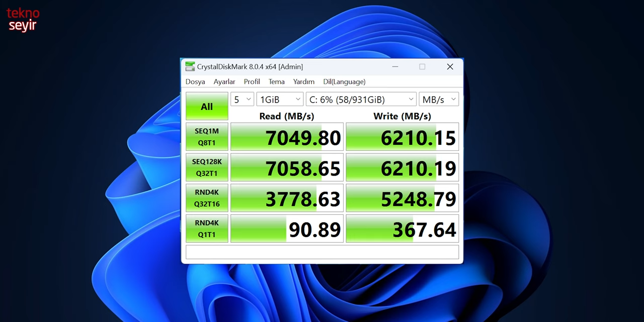Screen dimensions: 644x322
Task: Start the SEQ128K Q32T1 test
Action: pyautogui.click(x=207, y=168)
